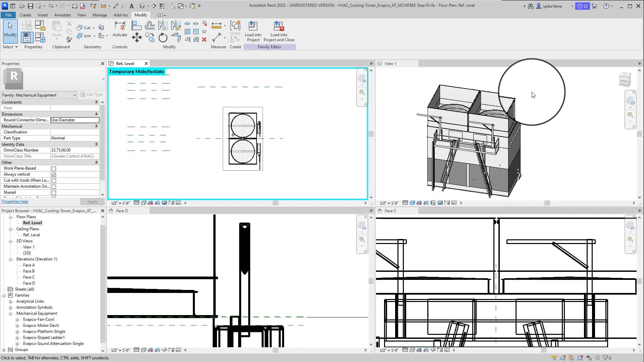Click Load into Project and Close icon
Screen dimensions: 644x362
(279, 31)
